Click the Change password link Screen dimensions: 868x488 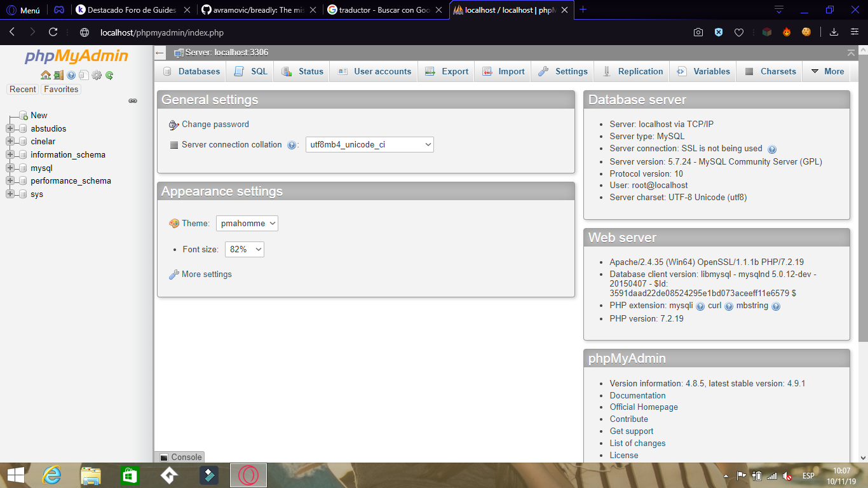pos(215,125)
